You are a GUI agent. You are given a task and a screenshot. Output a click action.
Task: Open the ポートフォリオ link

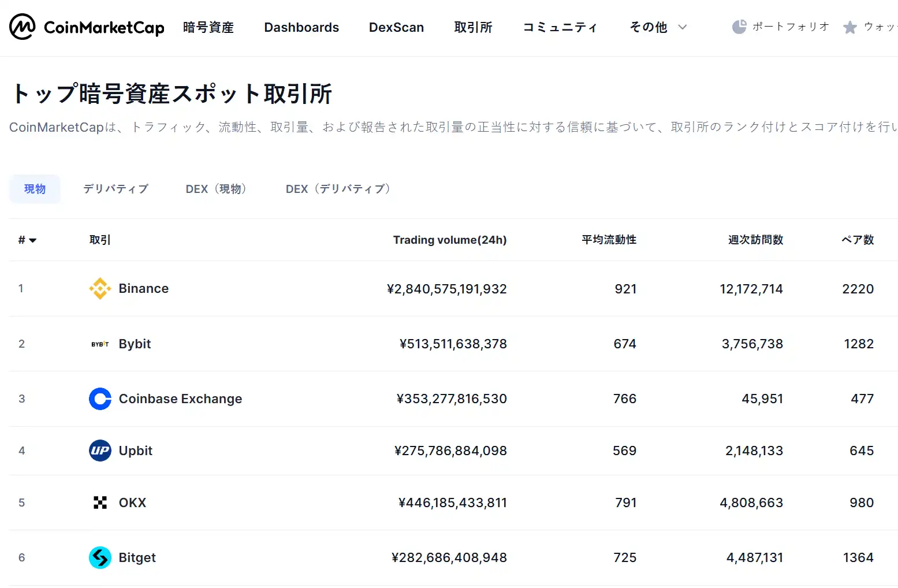click(x=791, y=27)
